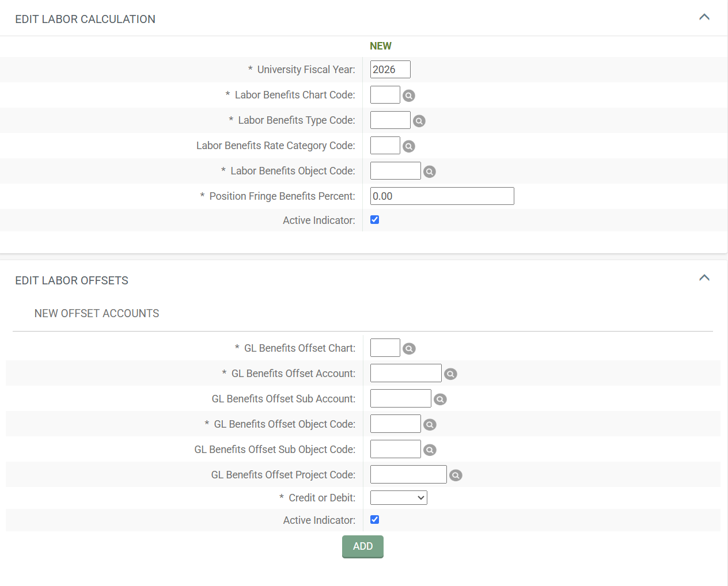Screen dimensions: 728x586
Task: Open GL Benefits Offset Sub Account lookup
Action: (440, 399)
